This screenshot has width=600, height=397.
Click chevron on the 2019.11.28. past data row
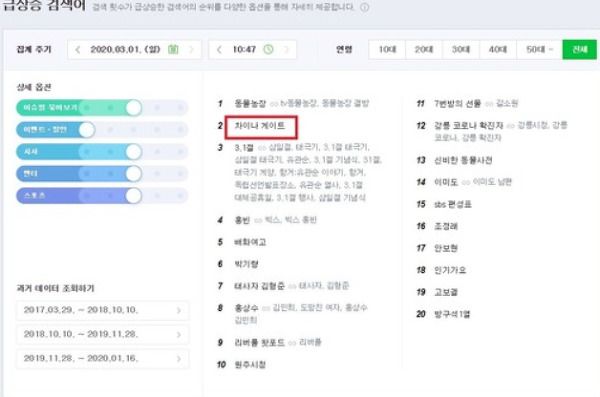179,359
